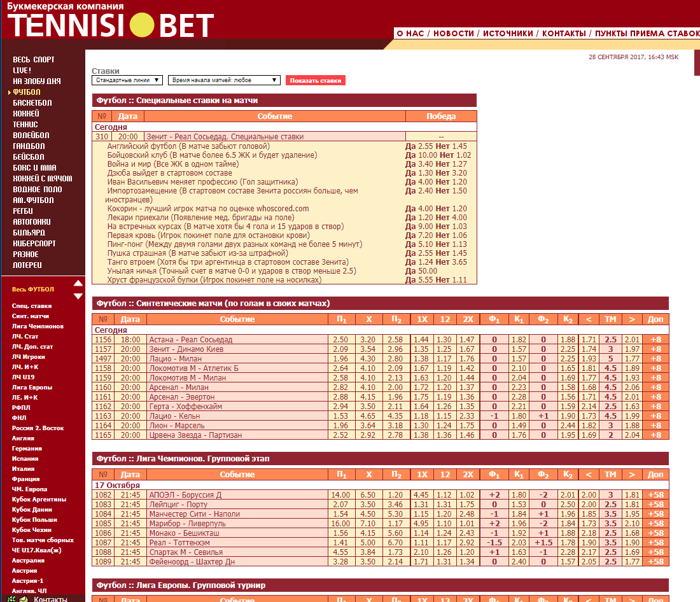
Task: Open the Стандартные линии dropdown
Action: 127,80
